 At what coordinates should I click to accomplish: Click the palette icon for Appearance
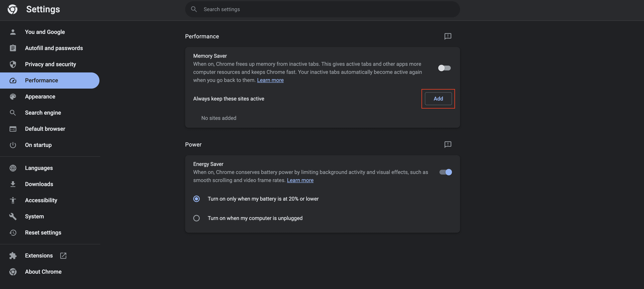tap(13, 97)
